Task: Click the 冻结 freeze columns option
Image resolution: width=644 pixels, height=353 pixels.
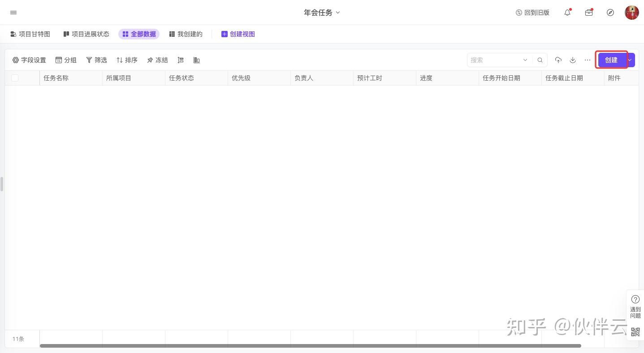Action: 157,60
